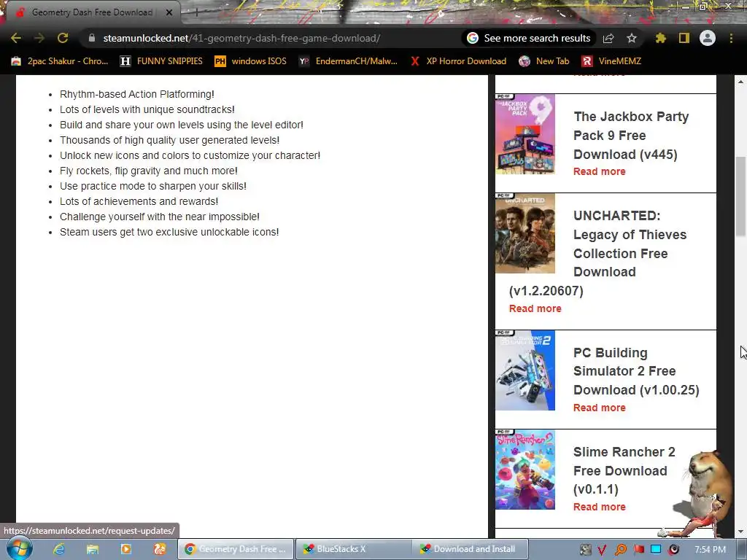
Task: Click See more search results chip
Action: click(x=529, y=38)
